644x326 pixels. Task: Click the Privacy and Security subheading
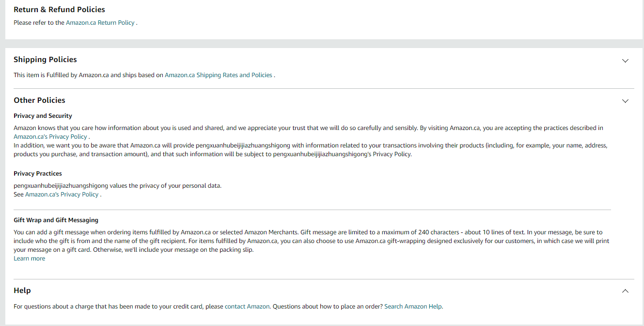[43, 116]
